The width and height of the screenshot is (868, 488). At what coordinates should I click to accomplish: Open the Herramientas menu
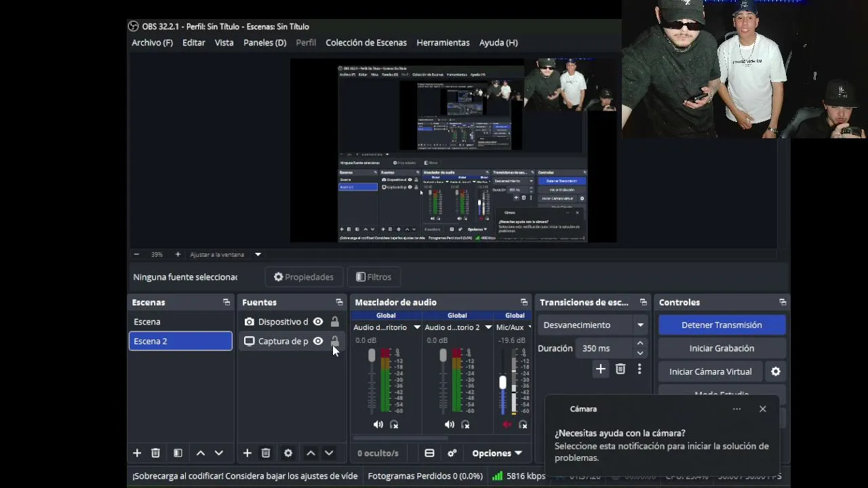tap(443, 42)
